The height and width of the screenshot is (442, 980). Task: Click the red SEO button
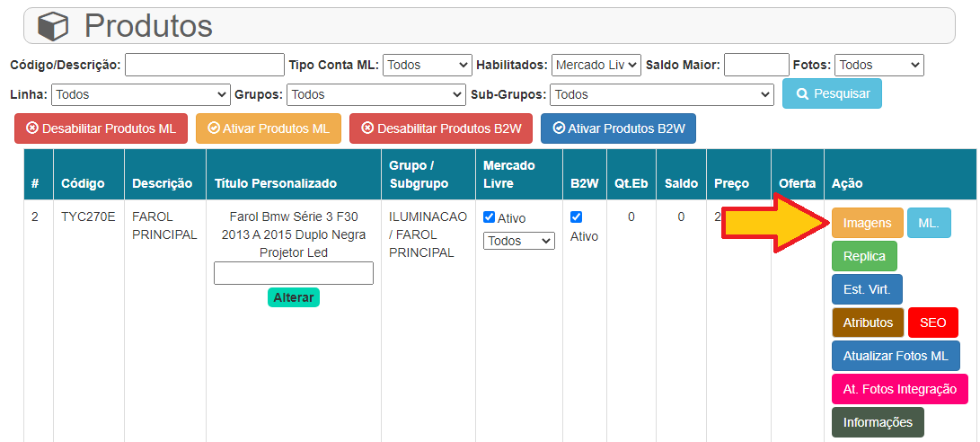933,323
